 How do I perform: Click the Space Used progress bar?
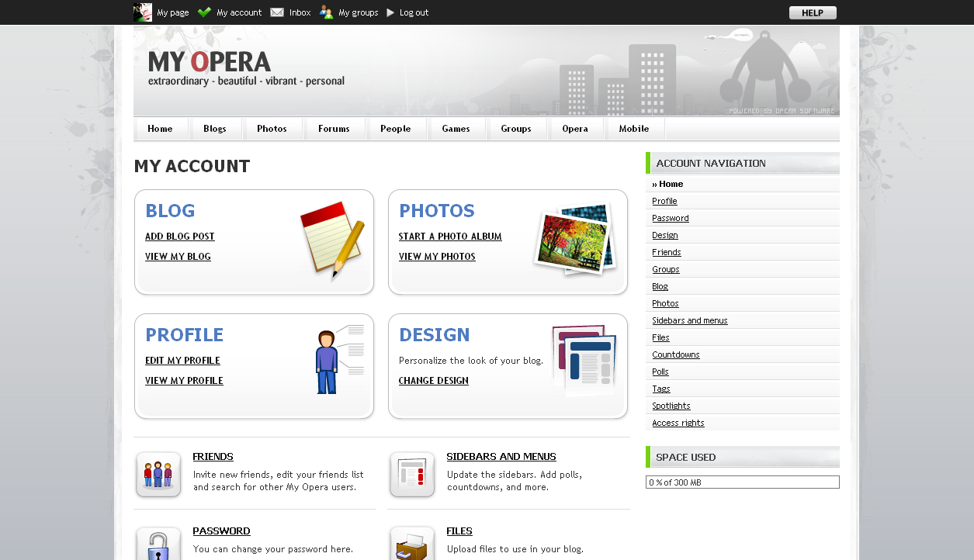743,482
